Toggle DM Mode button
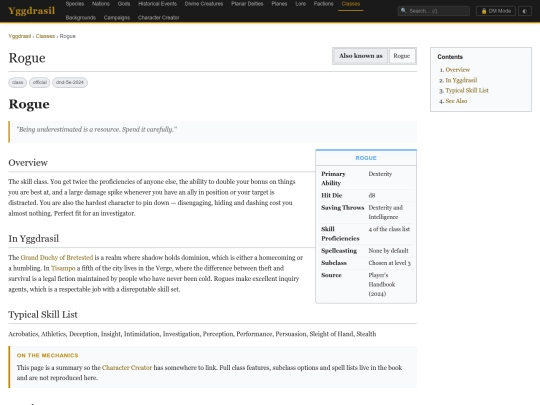 point(496,11)
